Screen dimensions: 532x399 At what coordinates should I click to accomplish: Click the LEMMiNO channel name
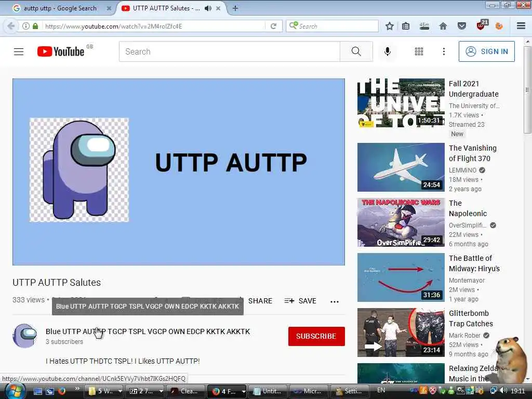point(462,170)
